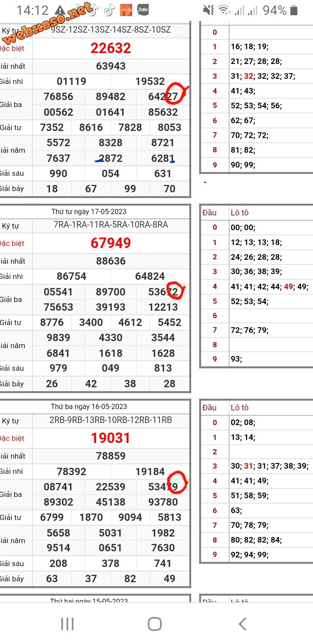313x644 pixels.
Task: Tap the muted sound status icon
Action: 209,10
